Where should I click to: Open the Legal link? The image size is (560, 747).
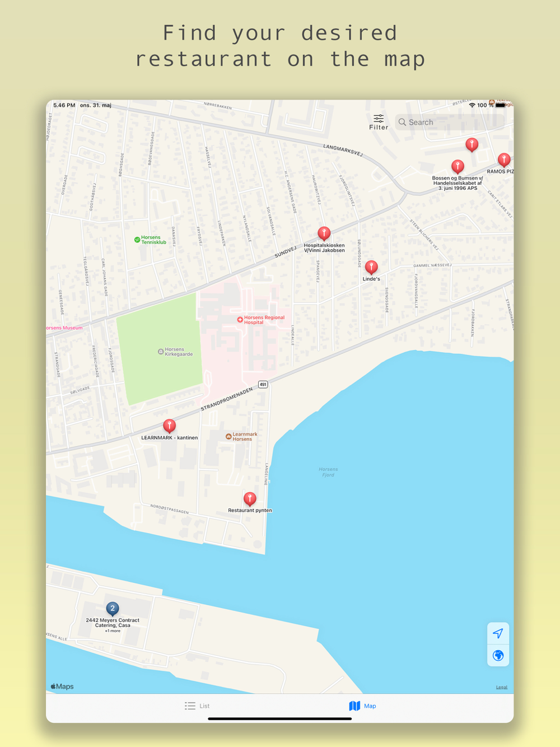502,687
